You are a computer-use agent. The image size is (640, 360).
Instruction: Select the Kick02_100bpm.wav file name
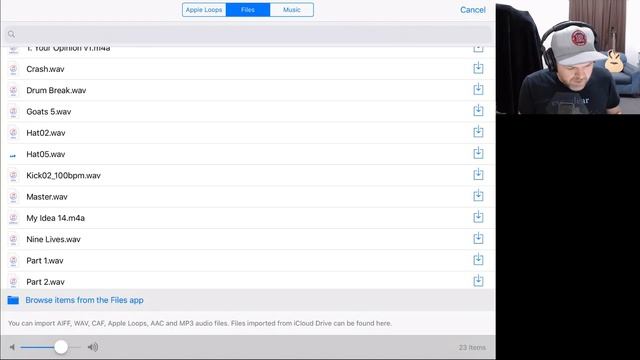tap(63, 176)
